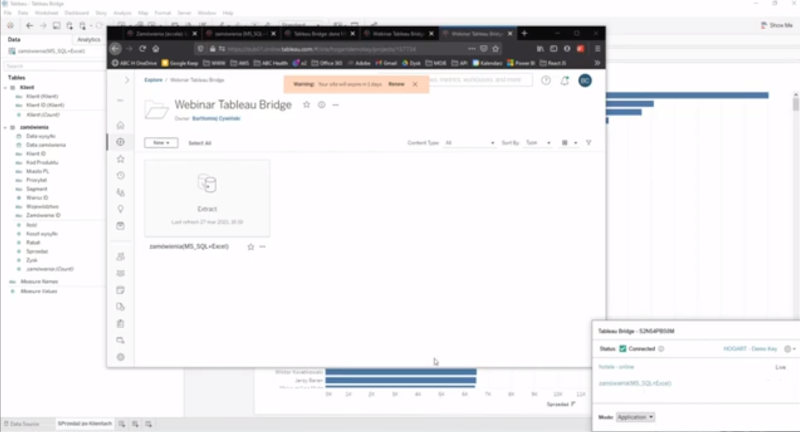Open Recents clock in Tableau Online sidebar

tap(120, 175)
